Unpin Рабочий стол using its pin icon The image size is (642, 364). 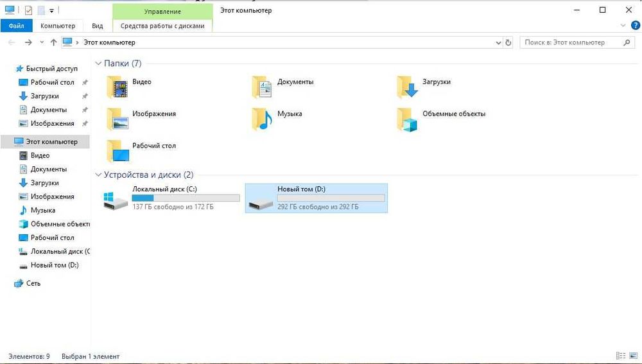85,82
